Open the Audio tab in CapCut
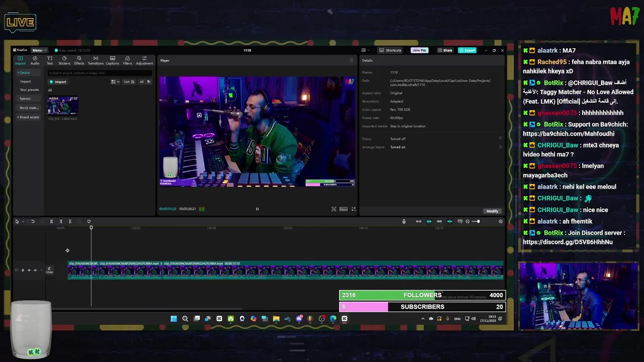The height and width of the screenshot is (362, 644). pos(35,60)
